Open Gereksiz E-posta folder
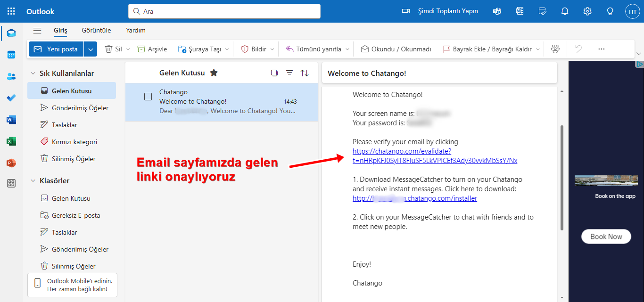 point(72,215)
